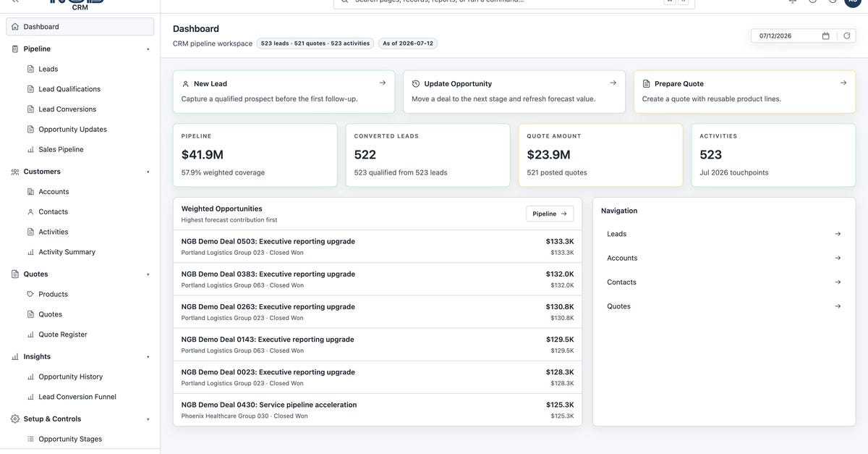Viewport: 868px width, 454px height.
Task: Click the list icon beside Opportunity Stages
Action: coord(30,440)
